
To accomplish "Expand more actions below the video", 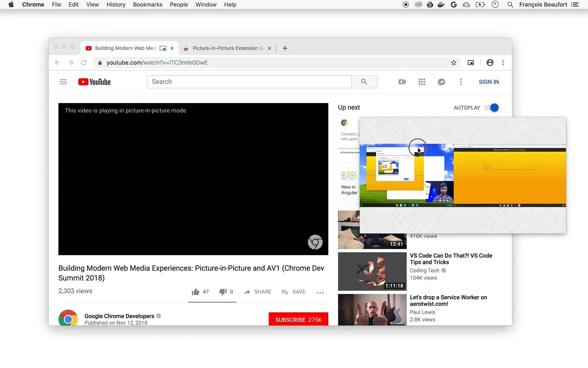I will (x=320, y=293).
